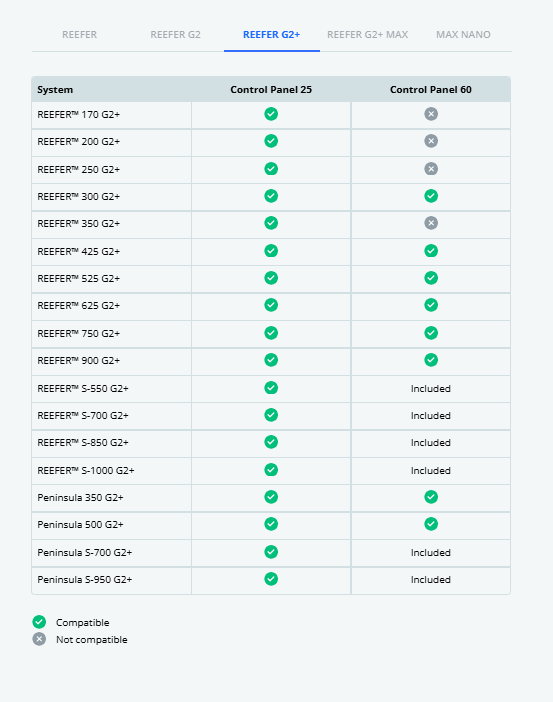Switch to the REEFER tab
Screen dimensions: 553x702
[x=79, y=34]
